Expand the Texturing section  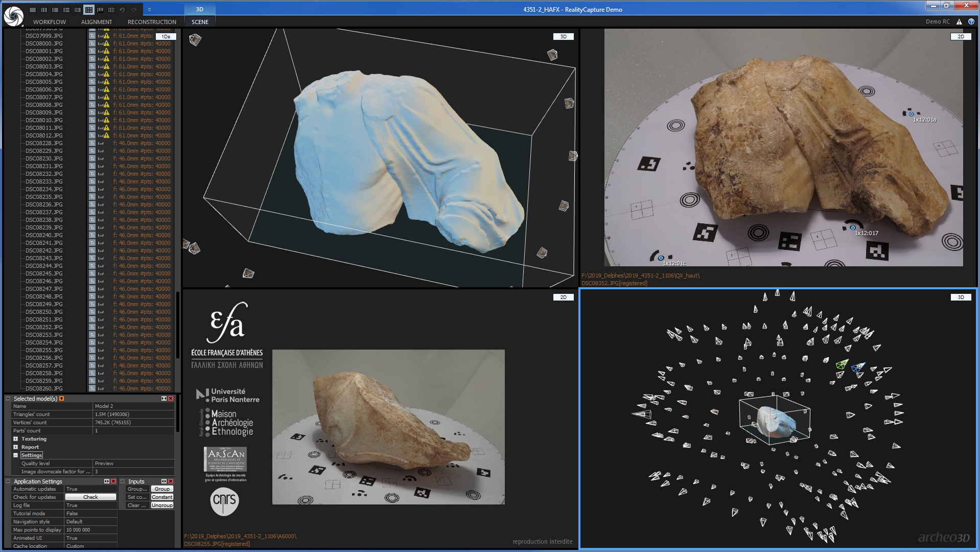coord(16,439)
